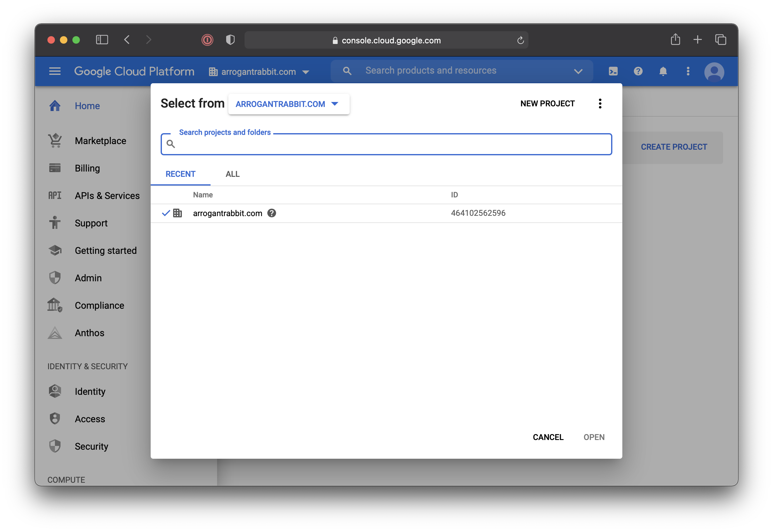The width and height of the screenshot is (773, 532).
Task: Cancel the project selection dialog
Action: pyautogui.click(x=548, y=437)
